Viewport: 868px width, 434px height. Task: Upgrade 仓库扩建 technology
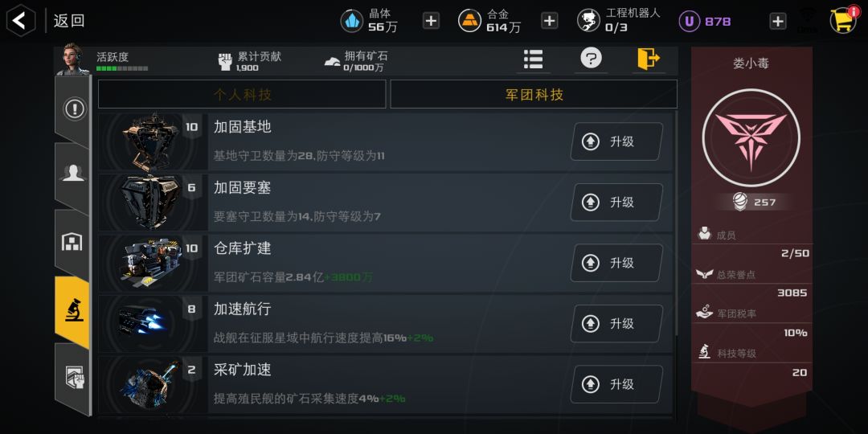click(x=616, y=263)
